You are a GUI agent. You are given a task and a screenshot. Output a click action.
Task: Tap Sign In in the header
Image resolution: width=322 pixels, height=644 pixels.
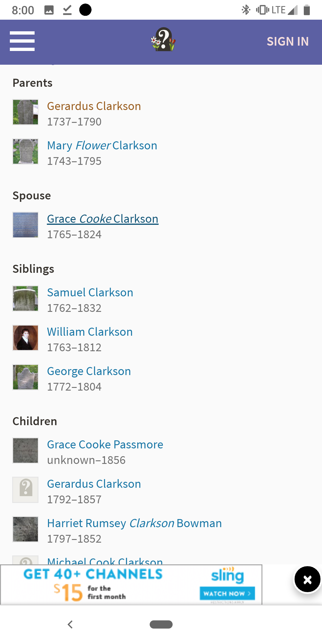[287, 41]
